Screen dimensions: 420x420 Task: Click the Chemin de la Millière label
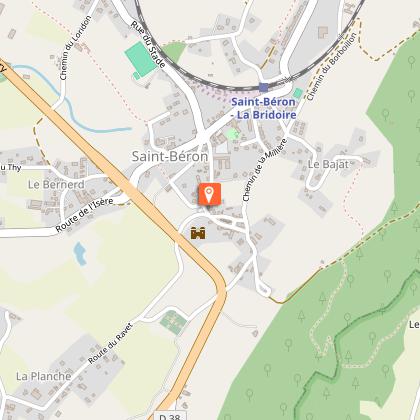[265, 170]
